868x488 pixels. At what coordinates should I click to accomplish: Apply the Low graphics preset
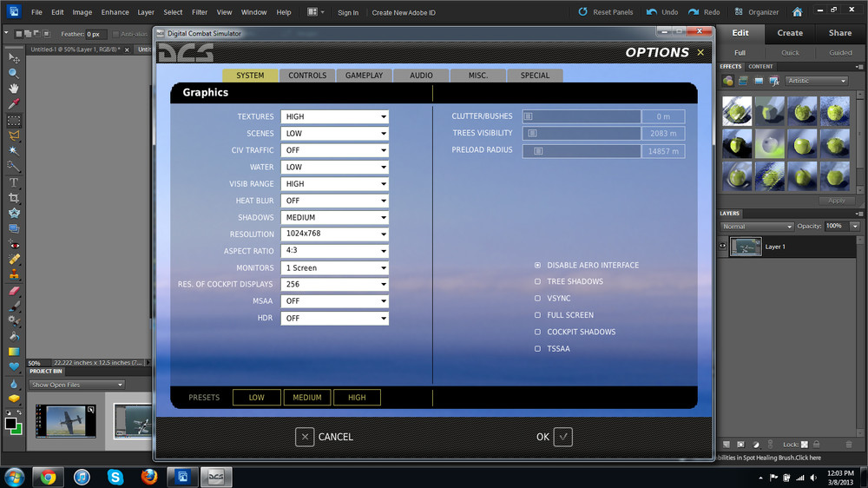tap(256, 398)
